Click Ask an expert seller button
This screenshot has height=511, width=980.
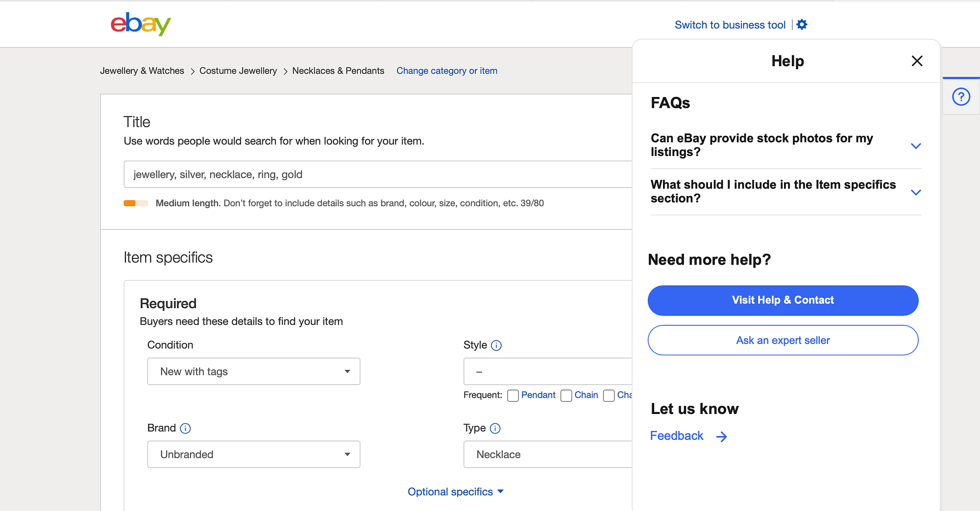point(783,340)
